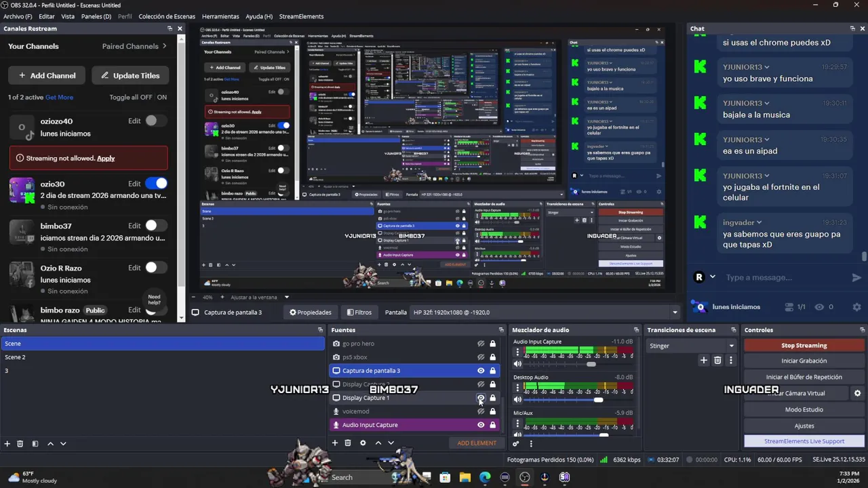Follow the Apply link in the streaming warning
The width and height of the screenshot is (868, 488).
106,158
